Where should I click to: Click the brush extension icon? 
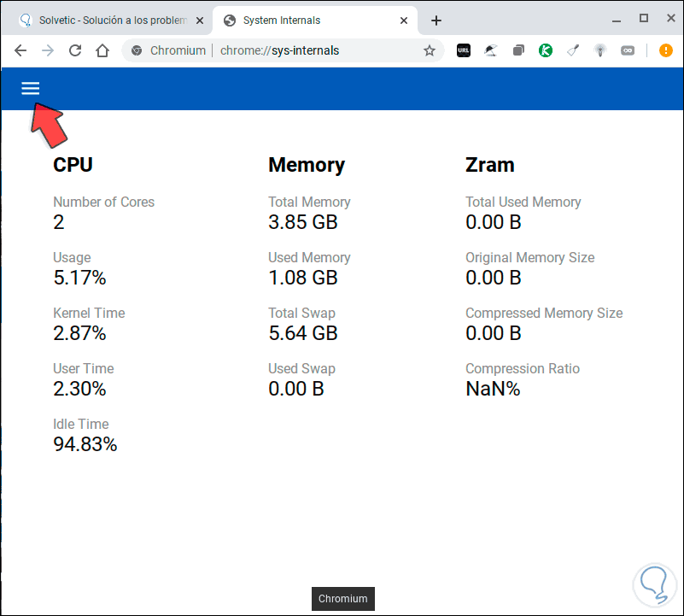[x=573, y=50]
